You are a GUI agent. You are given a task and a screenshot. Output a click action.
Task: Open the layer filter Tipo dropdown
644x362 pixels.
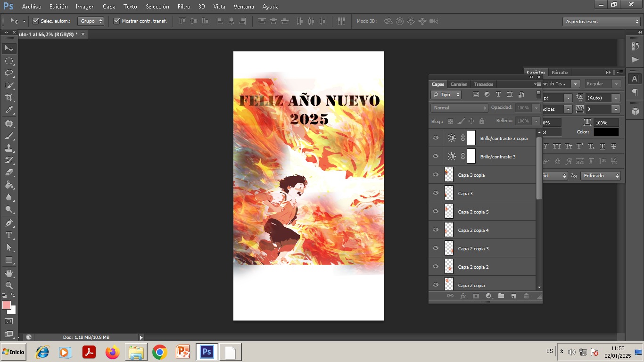pyautogui.click(x=446, y=95)
